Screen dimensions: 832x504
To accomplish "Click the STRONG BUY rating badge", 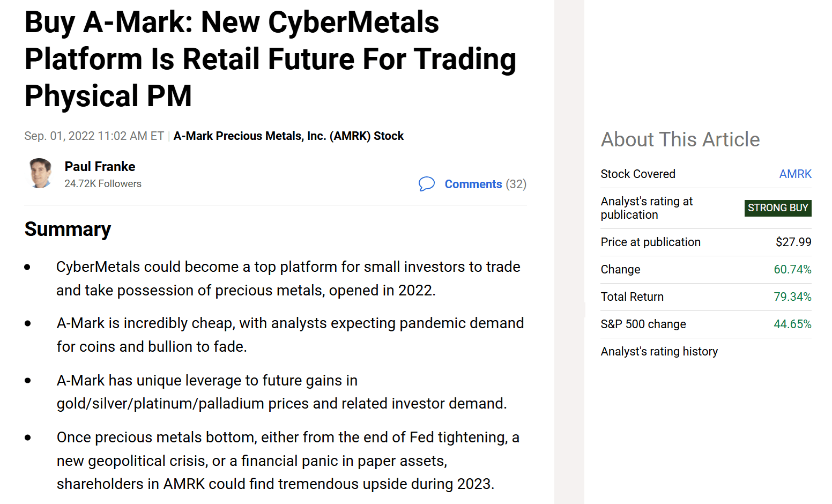I will pyautogui.click(x=778, y=208).
